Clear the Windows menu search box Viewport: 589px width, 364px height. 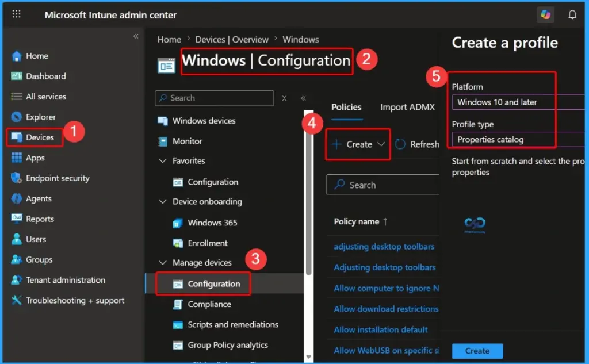(x=284, y=98)
